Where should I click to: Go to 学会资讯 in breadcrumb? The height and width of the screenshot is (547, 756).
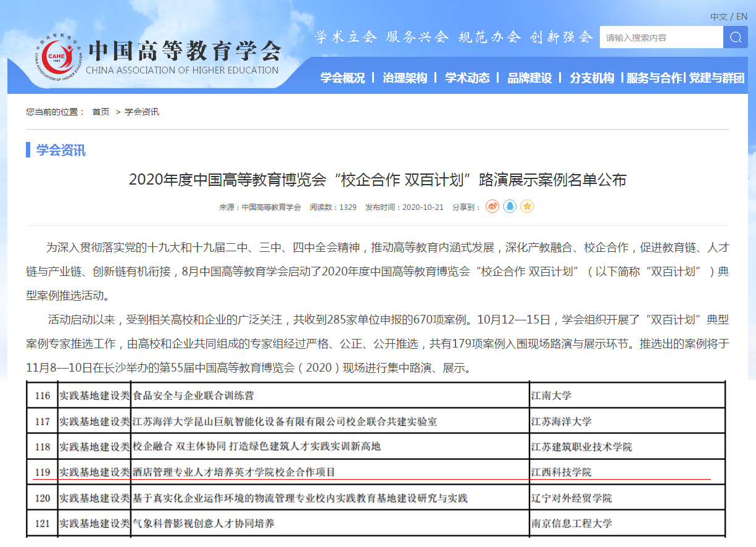(142, 112)
